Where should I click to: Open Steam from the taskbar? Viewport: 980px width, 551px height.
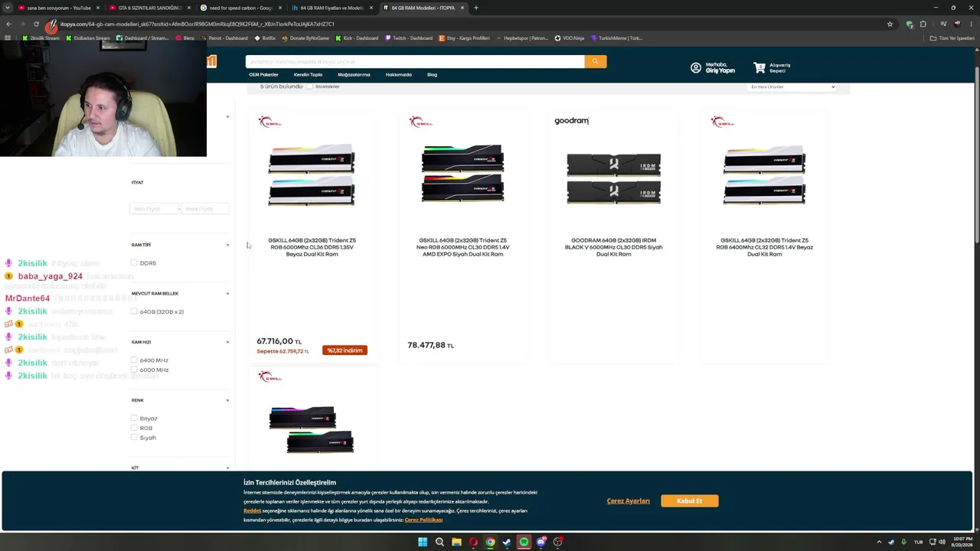coord(507,542)
